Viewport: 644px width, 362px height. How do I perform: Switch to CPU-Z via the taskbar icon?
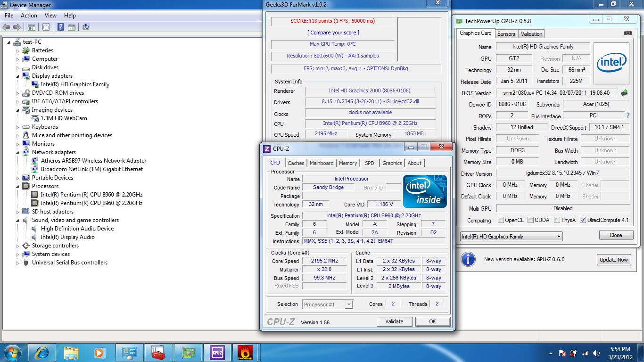pos(216,353)
